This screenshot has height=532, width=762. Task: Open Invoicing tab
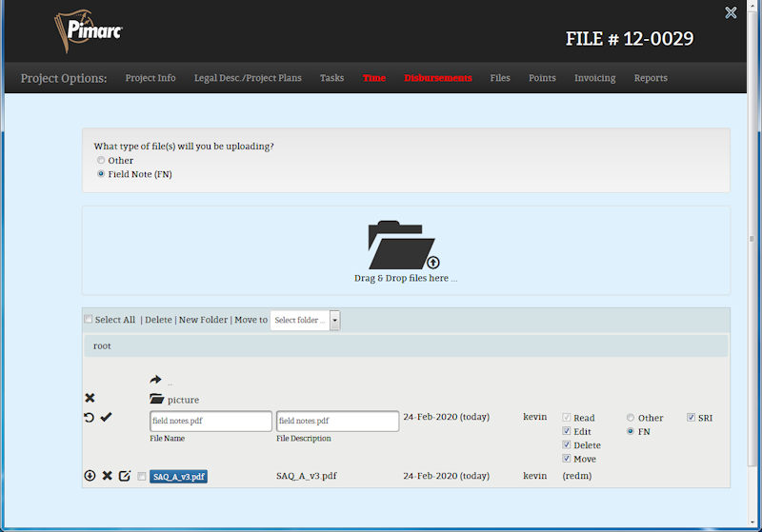pyautogui.click(x=594, y=78)
